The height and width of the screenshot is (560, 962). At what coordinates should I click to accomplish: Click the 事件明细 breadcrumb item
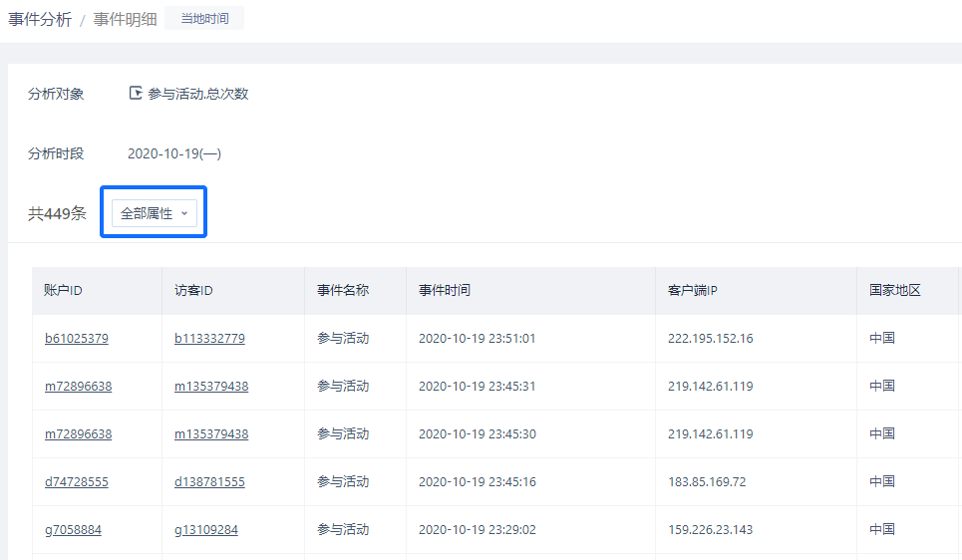coord(125,19)
